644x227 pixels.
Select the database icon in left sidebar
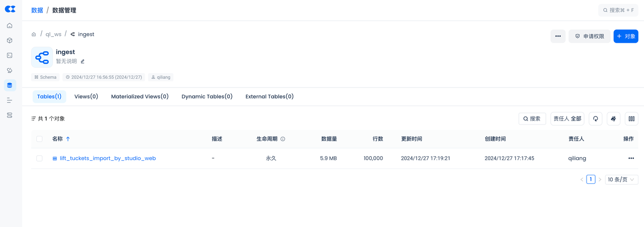10,85
